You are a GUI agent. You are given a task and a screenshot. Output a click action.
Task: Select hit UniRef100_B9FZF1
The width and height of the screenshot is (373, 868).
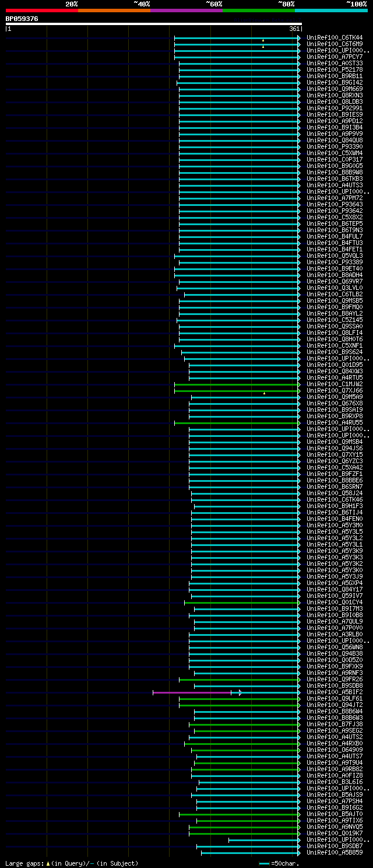coord(334,474)
